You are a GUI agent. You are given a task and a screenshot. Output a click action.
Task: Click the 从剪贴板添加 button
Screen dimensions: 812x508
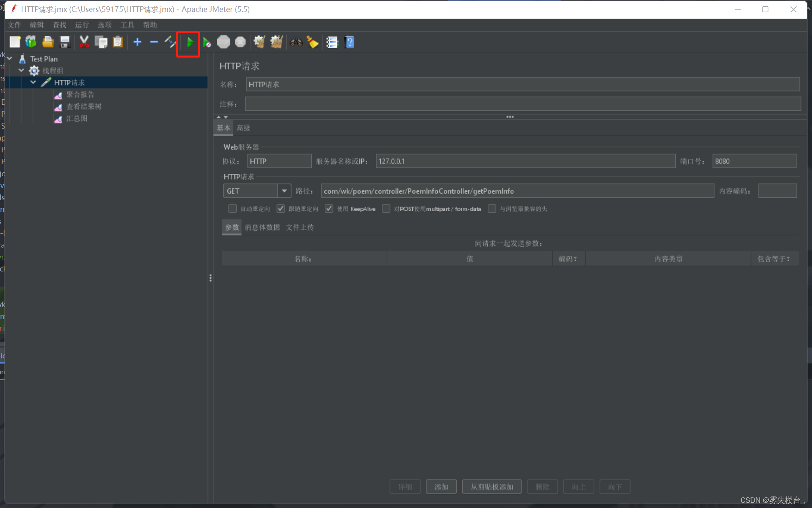(x=492, y=487)
